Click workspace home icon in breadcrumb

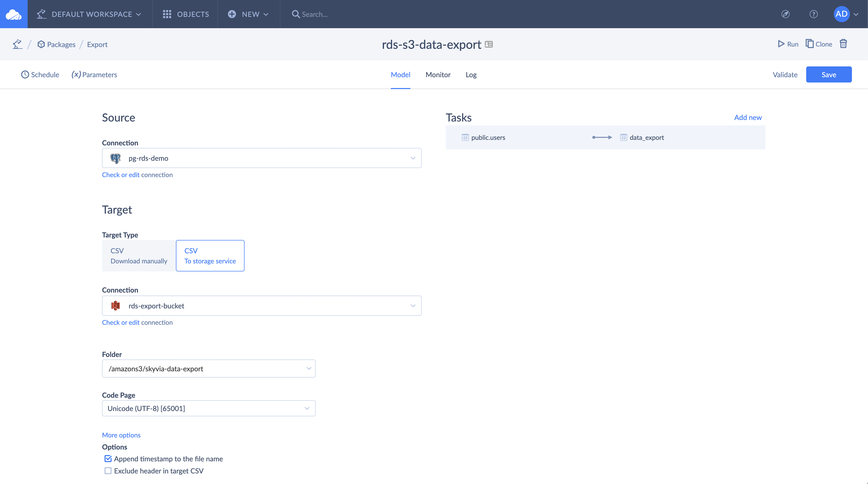click(18, 44)
